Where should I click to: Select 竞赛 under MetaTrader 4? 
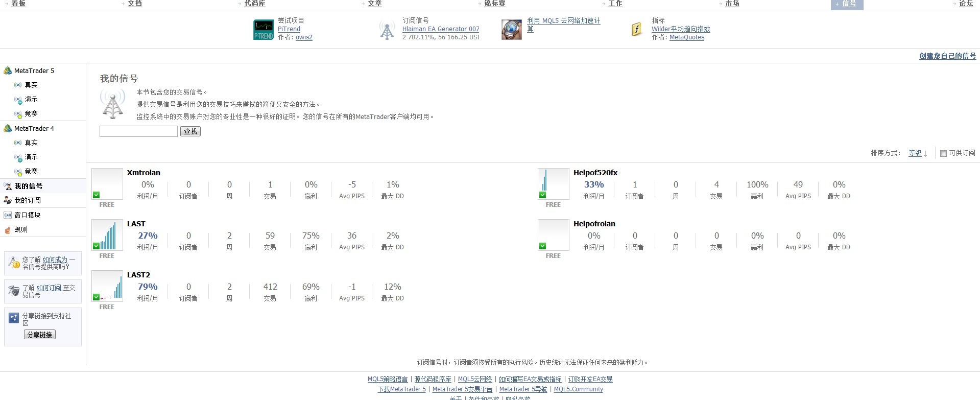tap(31, 171)
